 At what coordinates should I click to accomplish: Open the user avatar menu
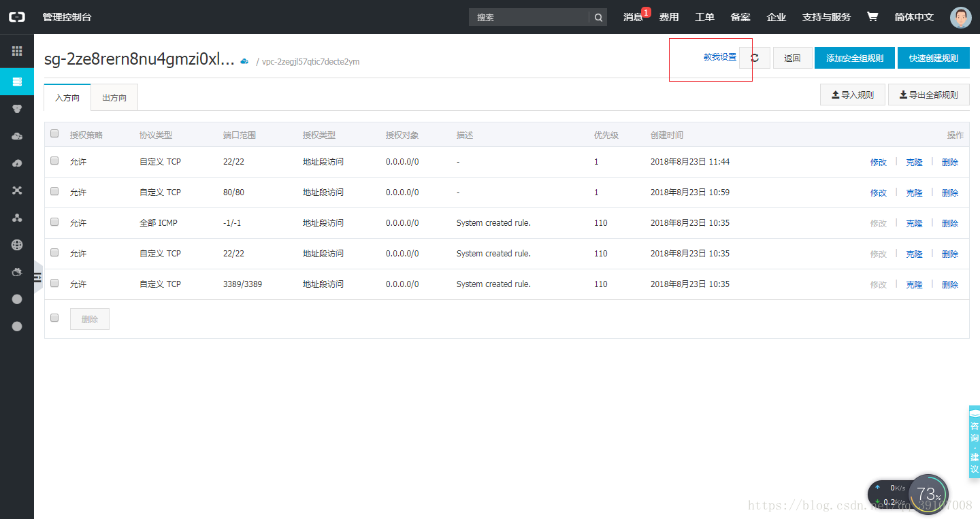tap(961, 18)
